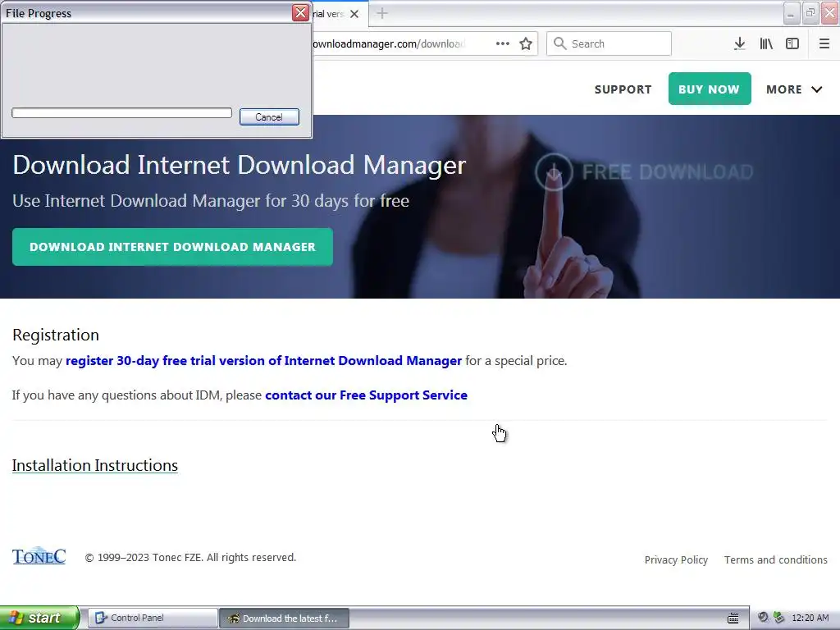
Task: Click the network tray icon beside clock
Action: [779, 618]
